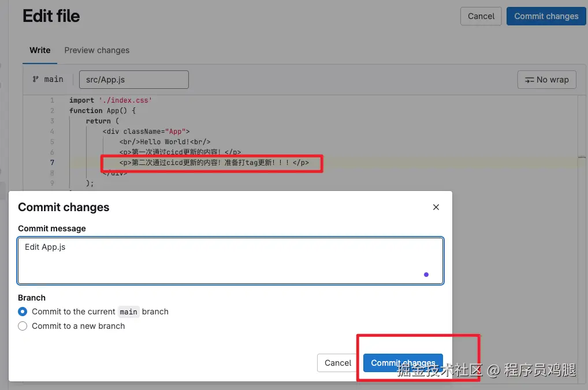Viewport: 588px width, 390px height.
Task: Focus the Commit message text area
Action: 230,261
